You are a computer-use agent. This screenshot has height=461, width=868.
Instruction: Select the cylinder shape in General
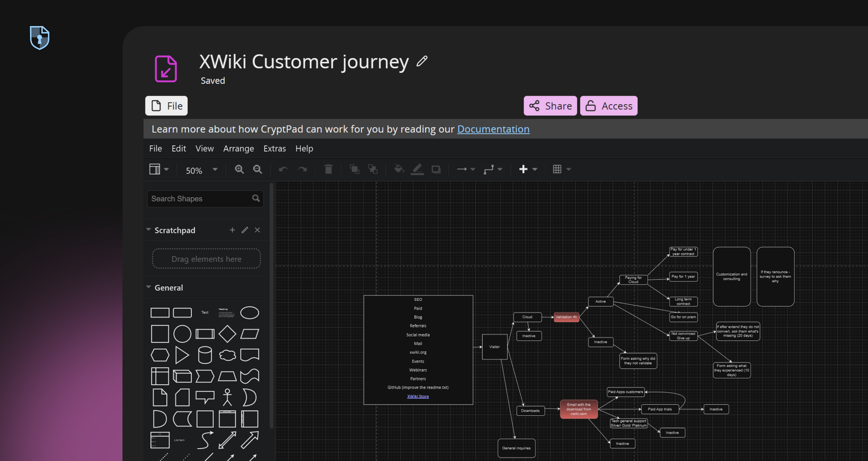coord(205,355)
